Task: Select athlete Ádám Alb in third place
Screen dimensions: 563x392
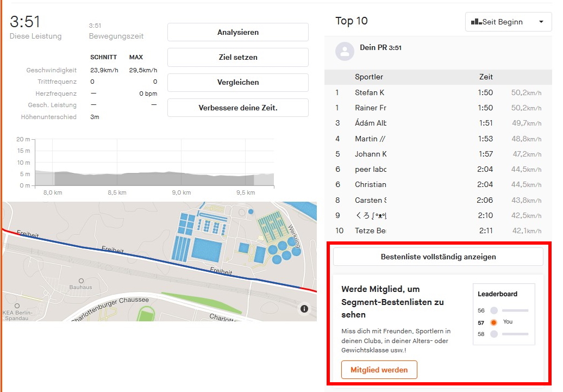Action: point(371,123)
